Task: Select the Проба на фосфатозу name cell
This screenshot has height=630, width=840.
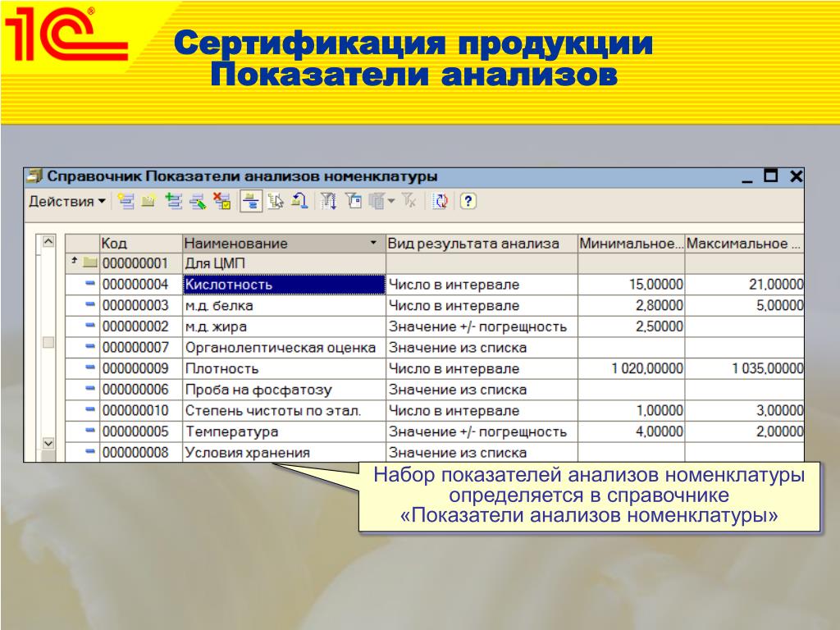Action: coord(284,390)
